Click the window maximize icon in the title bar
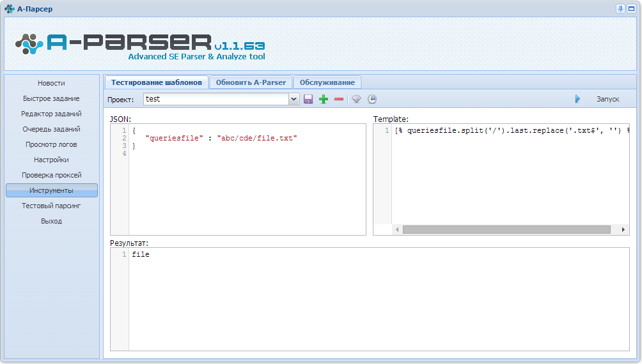The height and width of the screenshot is (364, 642). (x=631, y=8)
